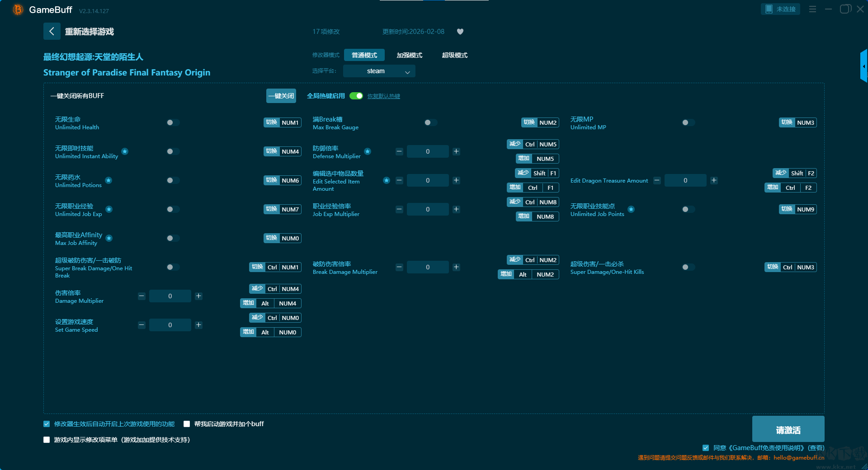Click the star icon beside Defense Multiplier
Image resolution: width=868 pixels, height=470 pixels.
[368, 151]
